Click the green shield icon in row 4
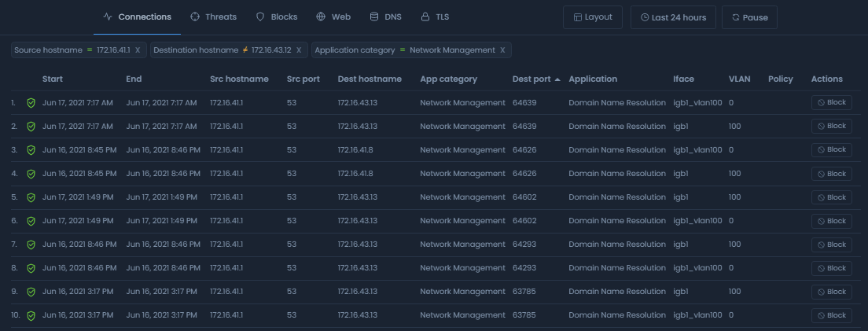The width and height of the screenshot is (868, 331). (31, 174)
